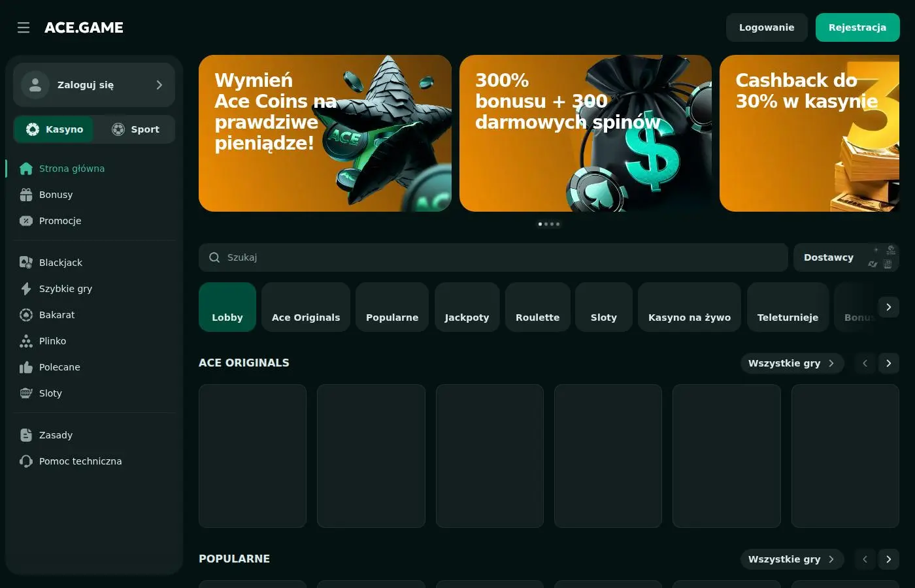Click the gift icon next to Bonusy
Viewport: 915px width, 588px height.
pos(26,195)
